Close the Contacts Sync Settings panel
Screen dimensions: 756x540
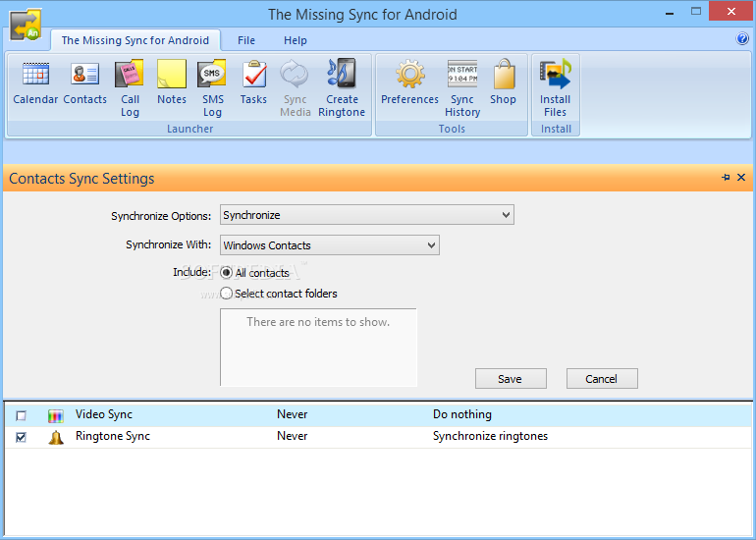coord(741,178)
